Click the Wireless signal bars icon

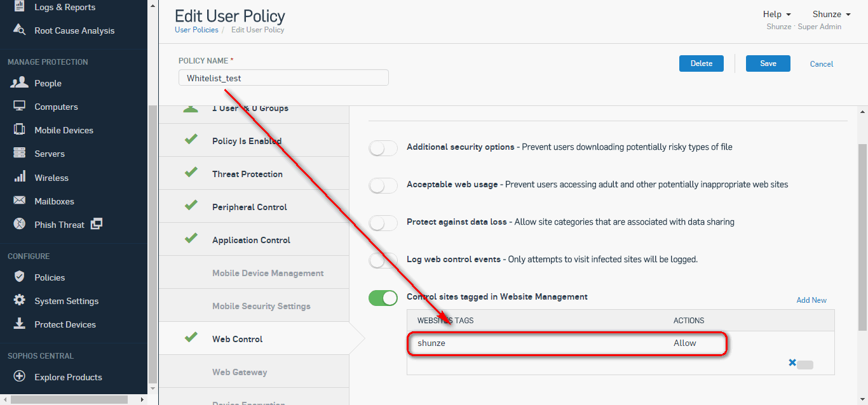point(20,176)
